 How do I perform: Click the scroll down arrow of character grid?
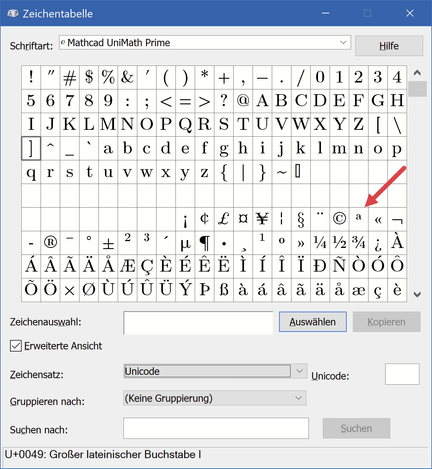point(417,294)
